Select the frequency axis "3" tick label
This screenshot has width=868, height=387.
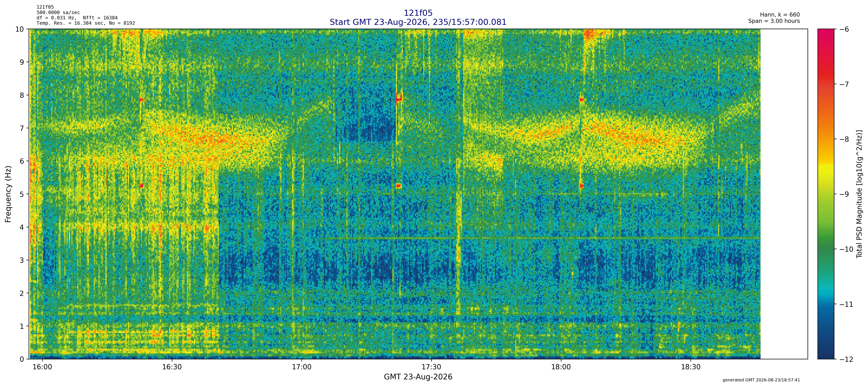tap(22, 260)
